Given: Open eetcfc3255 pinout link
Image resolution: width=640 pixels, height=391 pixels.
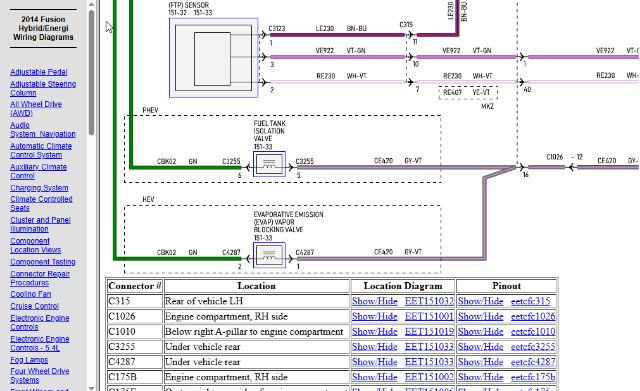Looking at the screenshot, I should click(533, 347).
